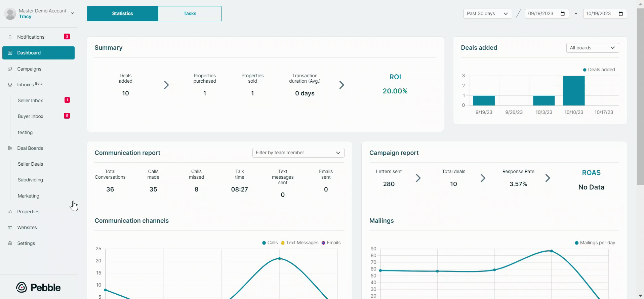Click the Response Rate 3.57% value
The height and width of the screenshot is (299, 644).
pyautogui.click(x=518, y=184)
